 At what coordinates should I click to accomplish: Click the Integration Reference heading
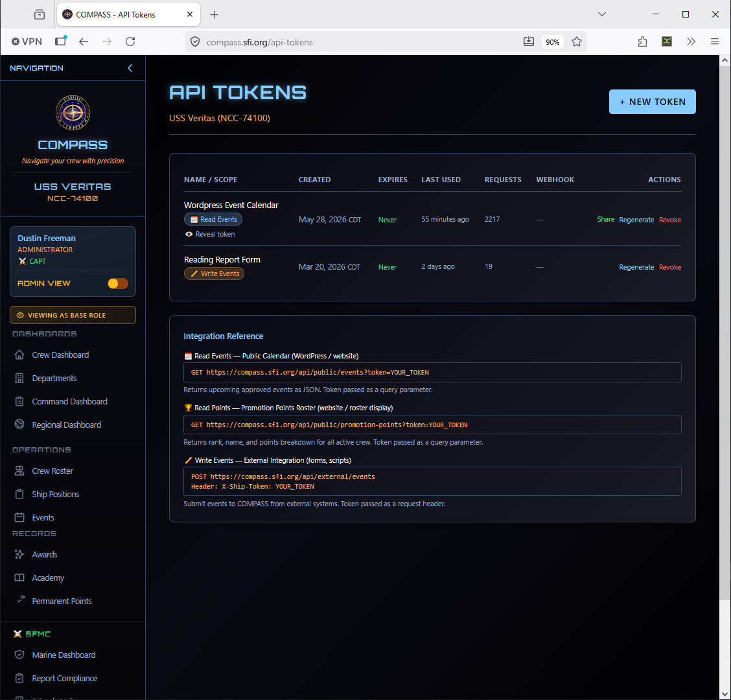point(224,336)
